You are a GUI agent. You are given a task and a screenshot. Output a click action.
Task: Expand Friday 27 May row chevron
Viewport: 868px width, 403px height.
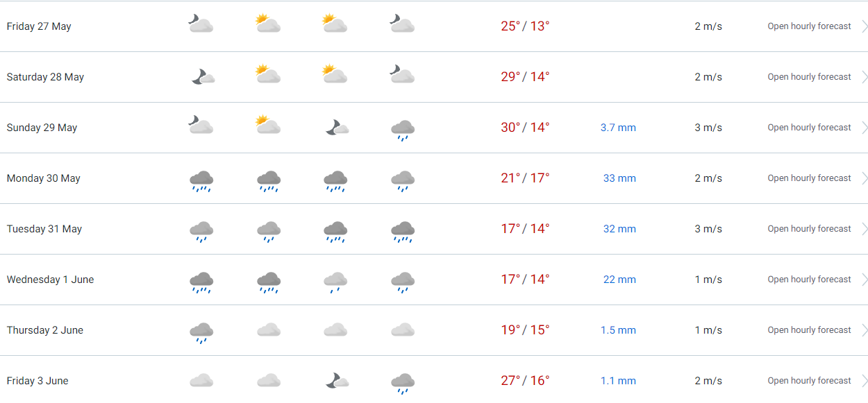click(865, 26)
